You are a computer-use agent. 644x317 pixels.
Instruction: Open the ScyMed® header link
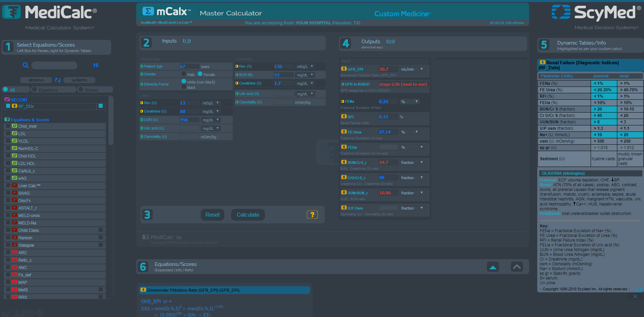[x=148, y=23]
